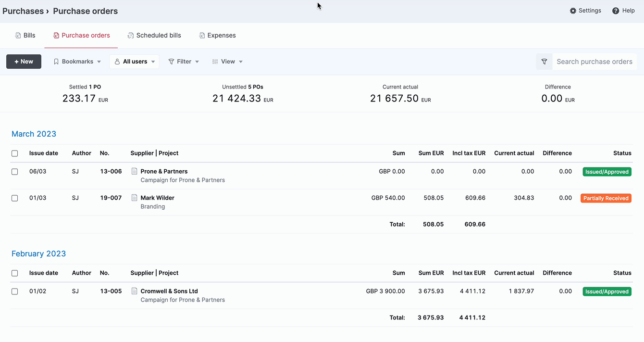The height and width of the screenshot is (342, 644).
Task: Click the GBP 3 900.00 sum cell
Action: point(385,291)
